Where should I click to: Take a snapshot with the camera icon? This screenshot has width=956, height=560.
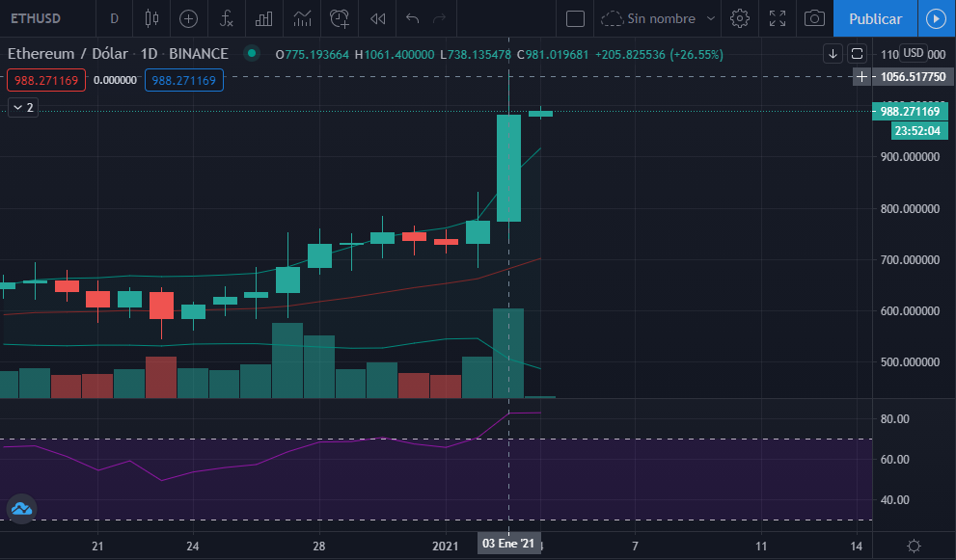coord(814,18)
